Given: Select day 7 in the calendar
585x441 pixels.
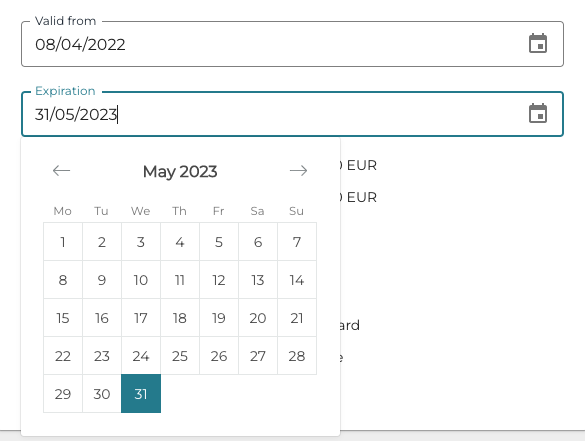Looking at the screenshot, I should (x=297, y=242).
